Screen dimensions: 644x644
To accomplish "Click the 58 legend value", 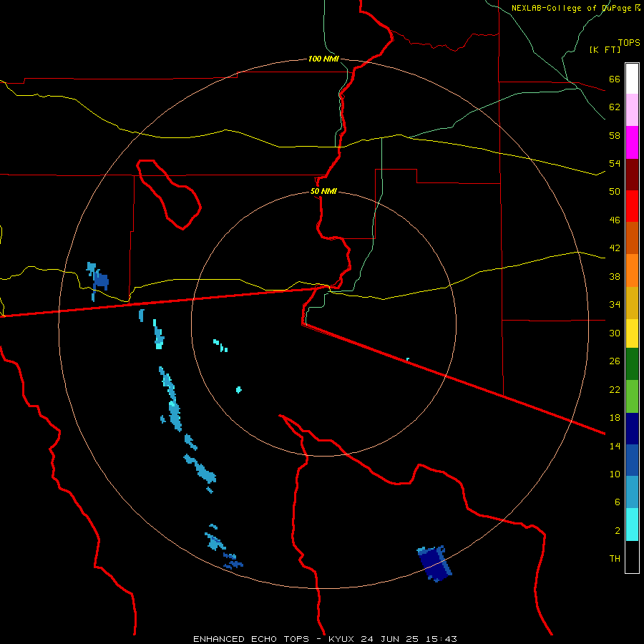I will [615, 135].
